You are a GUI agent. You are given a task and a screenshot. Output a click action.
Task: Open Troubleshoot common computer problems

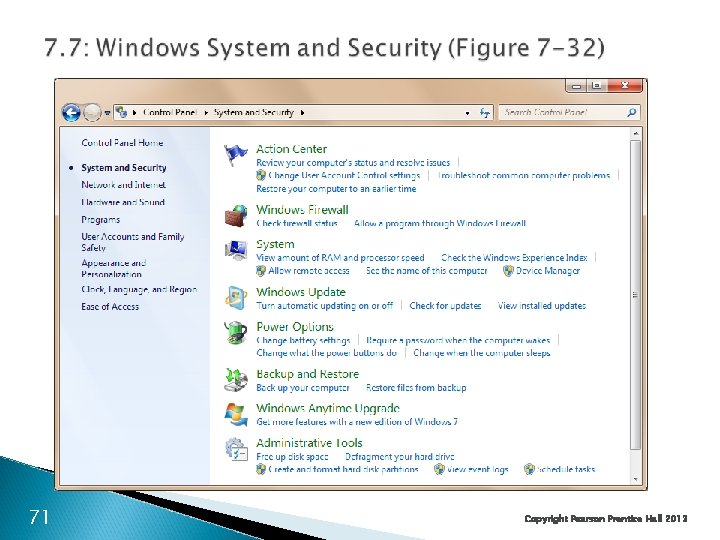point(524,175)
